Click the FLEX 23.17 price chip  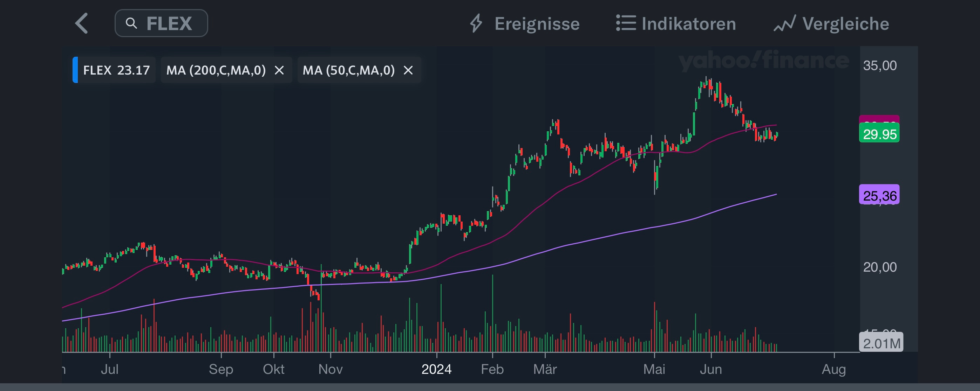tap(116, 70)
